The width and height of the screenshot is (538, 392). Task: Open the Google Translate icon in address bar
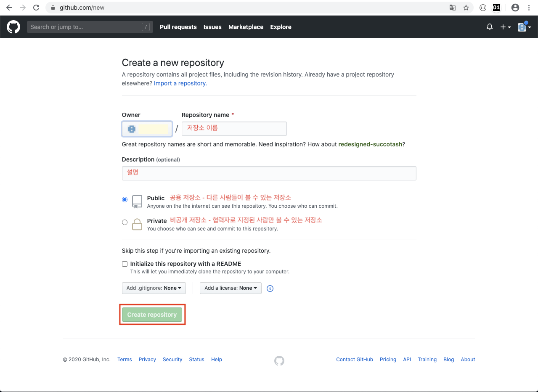[453, 8]
